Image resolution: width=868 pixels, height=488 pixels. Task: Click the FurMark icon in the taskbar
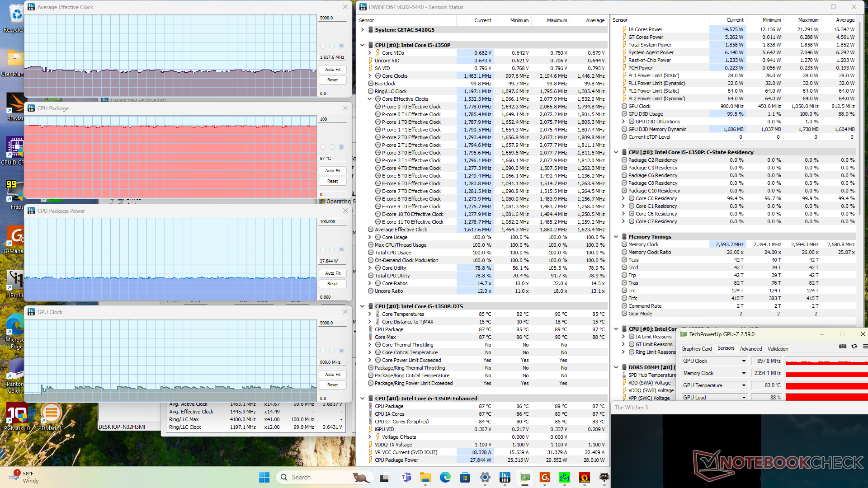[584, 477]
